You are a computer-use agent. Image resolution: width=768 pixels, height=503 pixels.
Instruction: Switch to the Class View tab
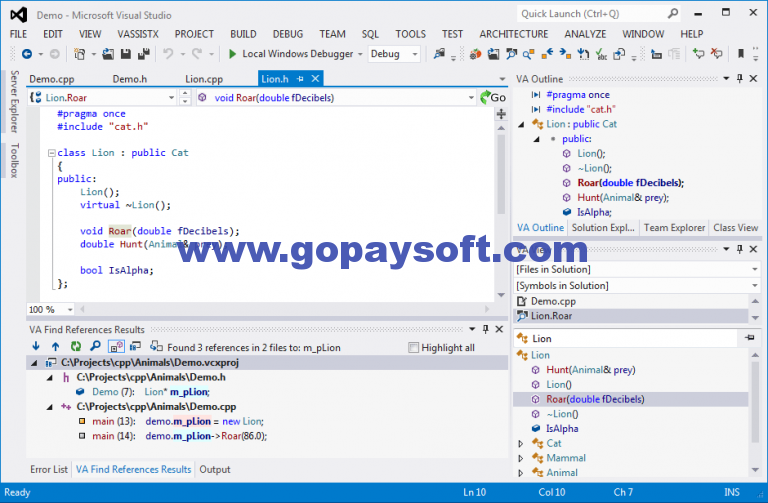(736, 228)
